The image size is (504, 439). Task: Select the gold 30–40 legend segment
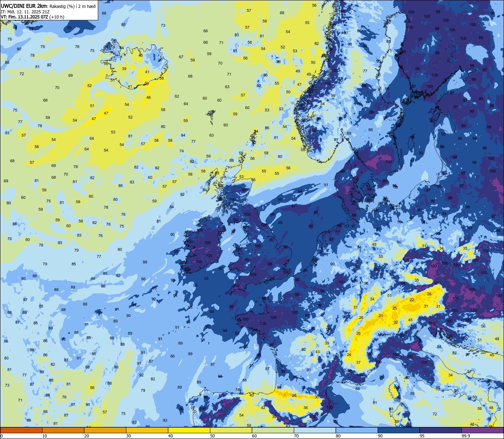click(x=147, y=430)
